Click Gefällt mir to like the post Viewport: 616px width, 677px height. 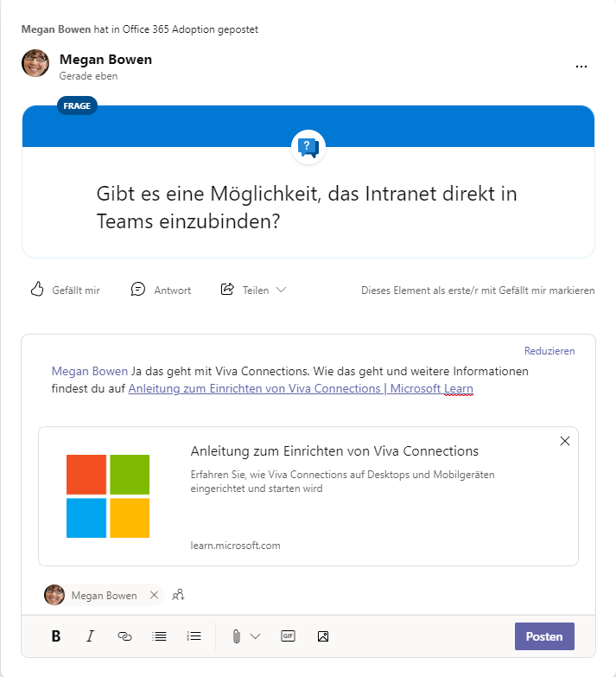click(x=66, y=291)
